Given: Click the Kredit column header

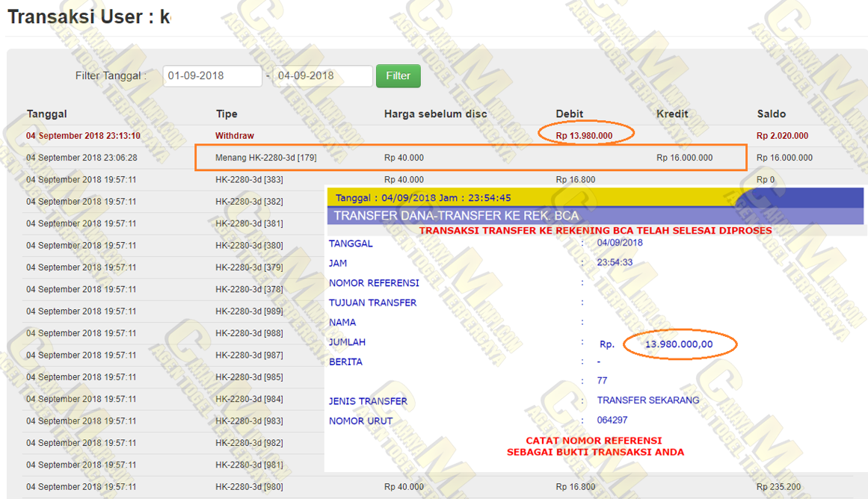Looking at the screenshot, I should pos(672,114).
